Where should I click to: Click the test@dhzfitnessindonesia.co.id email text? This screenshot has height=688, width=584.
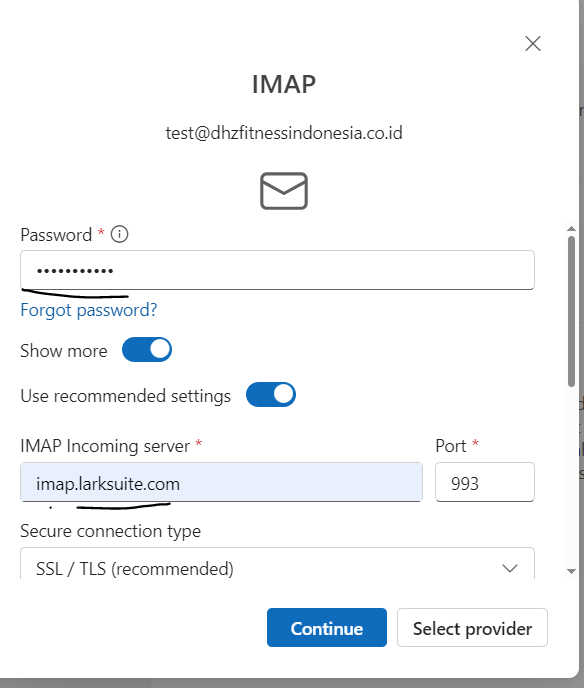point(284,133)
